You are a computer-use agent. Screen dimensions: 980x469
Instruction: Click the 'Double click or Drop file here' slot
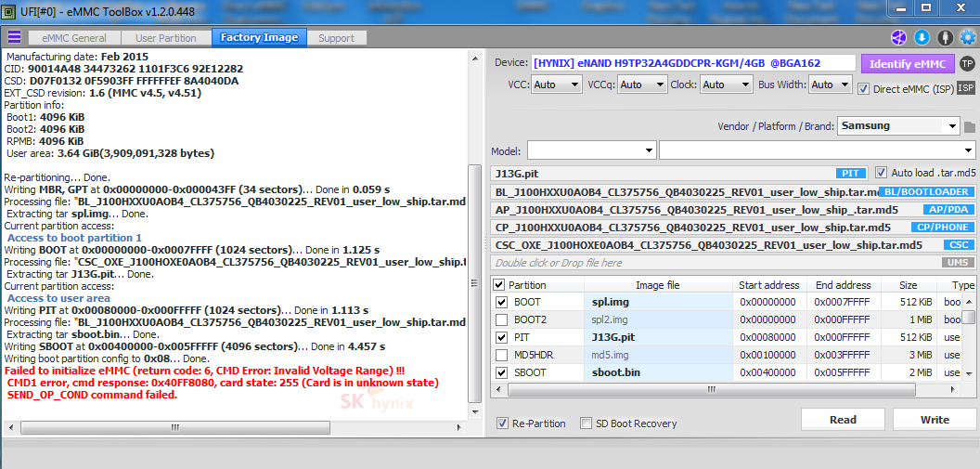click(733, 263)
